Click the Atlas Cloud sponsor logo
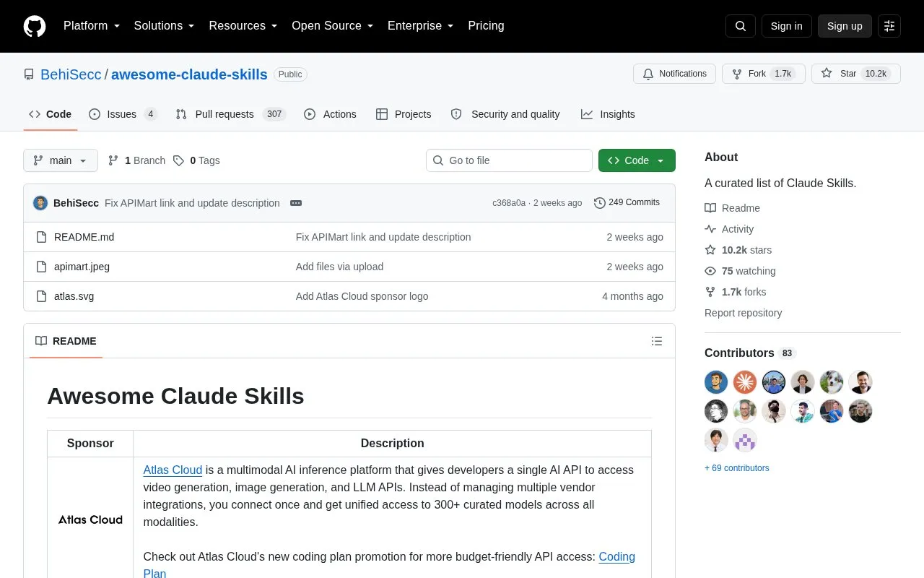924x578 pixels. point(90,519)
